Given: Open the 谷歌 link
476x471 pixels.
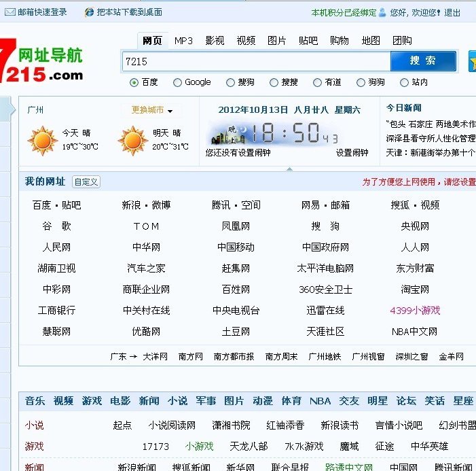Looking at the screenshot, I should 56,226.
